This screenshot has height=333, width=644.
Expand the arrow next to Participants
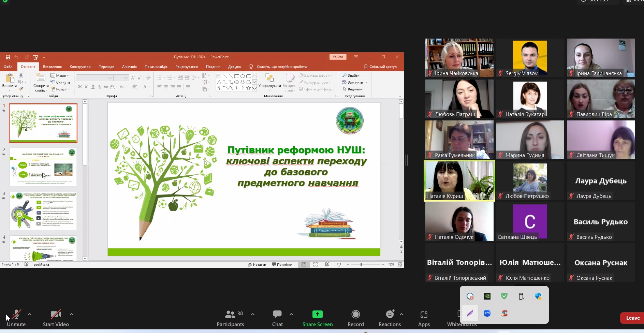pyautogui.click(x=252, y=314)
